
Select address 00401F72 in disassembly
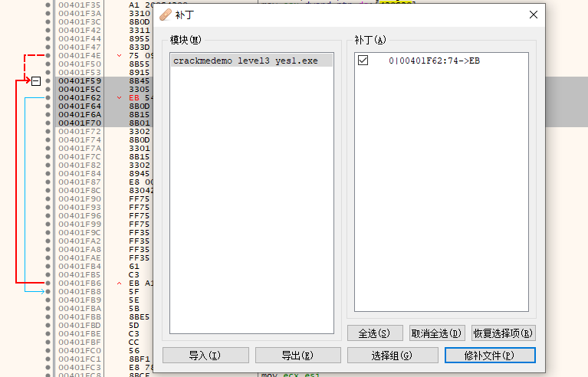point(80,132)
